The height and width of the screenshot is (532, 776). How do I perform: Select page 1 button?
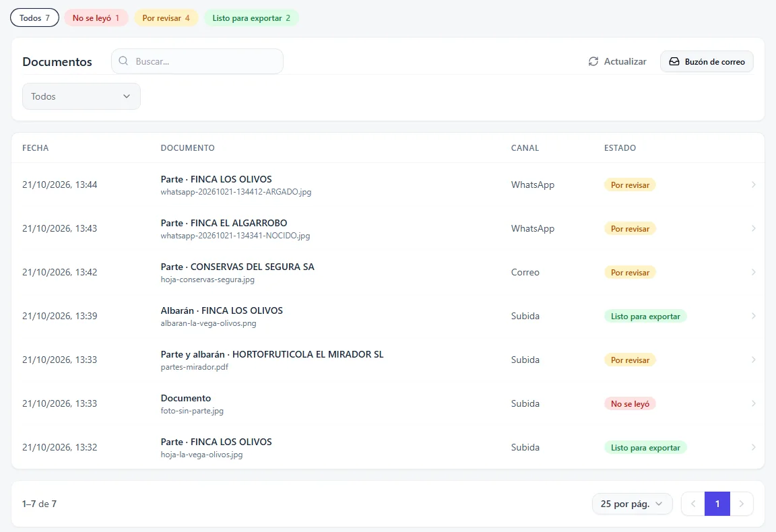(717, 504)
